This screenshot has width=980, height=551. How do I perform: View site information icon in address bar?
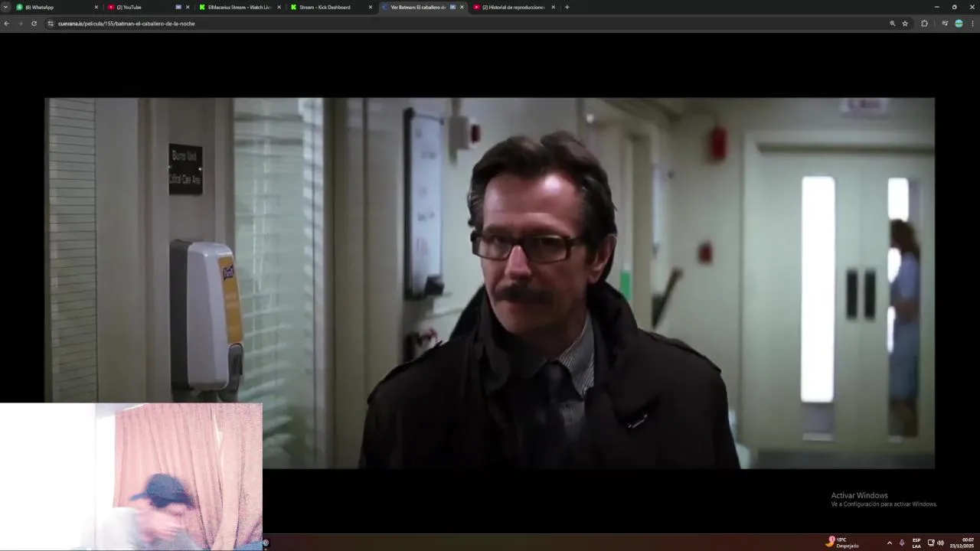pos(51,24)
